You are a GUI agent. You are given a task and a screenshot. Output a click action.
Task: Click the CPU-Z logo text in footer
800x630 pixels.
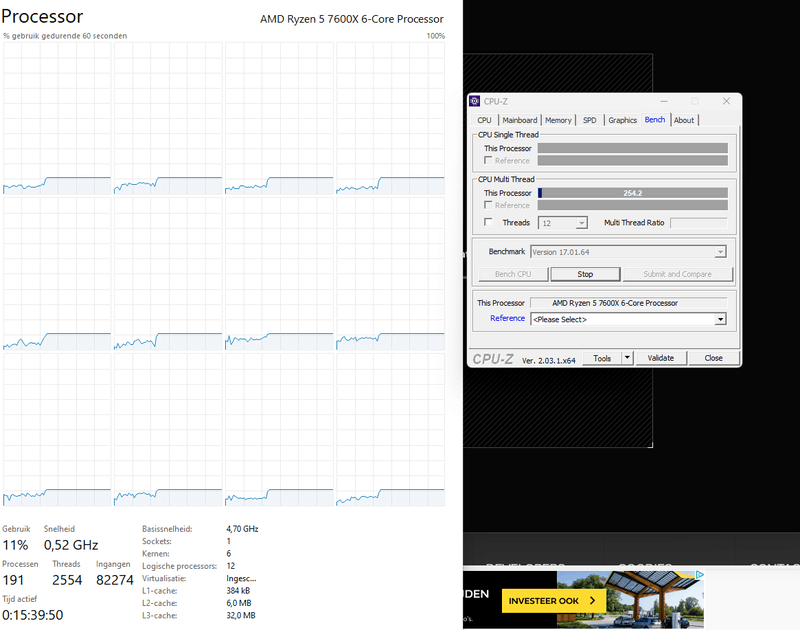pyautogui.click(x=493, y=359)
